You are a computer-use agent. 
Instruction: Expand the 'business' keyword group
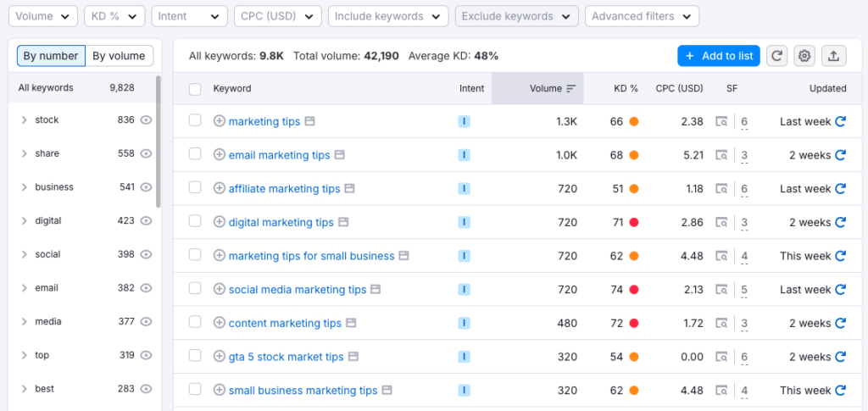coord(24,187)
